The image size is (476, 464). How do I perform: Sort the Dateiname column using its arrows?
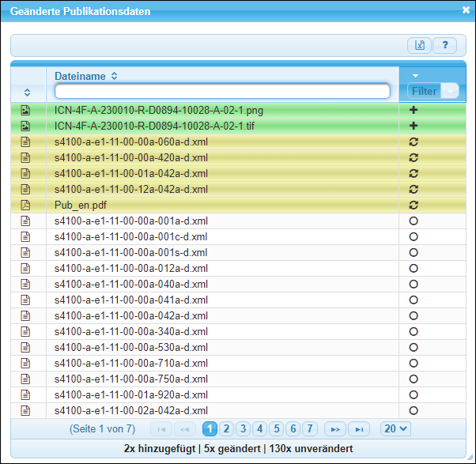(x=114, y=76)
